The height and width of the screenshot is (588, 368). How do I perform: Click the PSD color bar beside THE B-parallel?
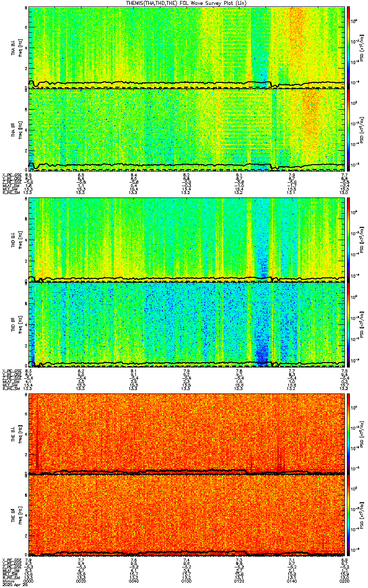pos(348,514)
